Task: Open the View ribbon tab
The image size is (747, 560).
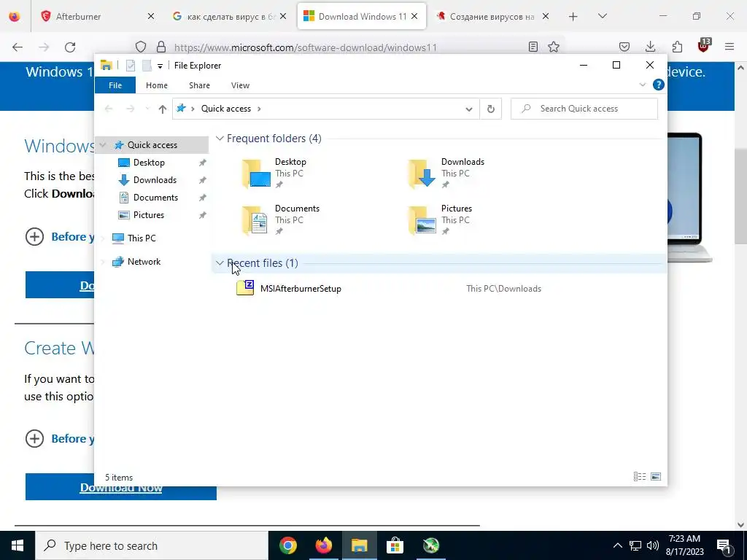Action: (x=240, y=85)
